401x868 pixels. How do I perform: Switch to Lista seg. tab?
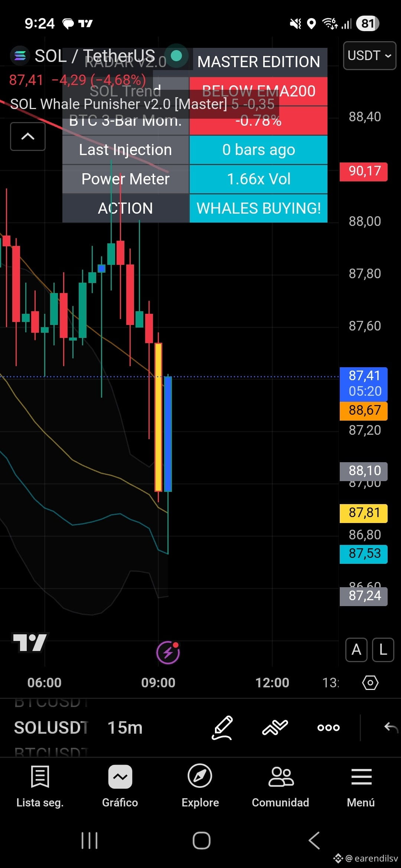pyautogui.click(x=40, y=786)
